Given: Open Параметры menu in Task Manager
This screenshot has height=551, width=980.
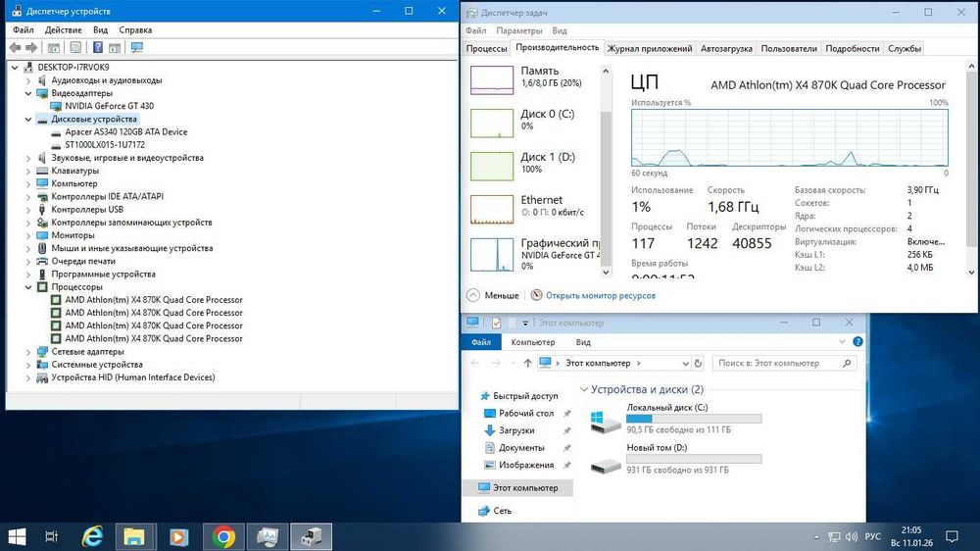Looking at the screenshot, I should 519,30.
